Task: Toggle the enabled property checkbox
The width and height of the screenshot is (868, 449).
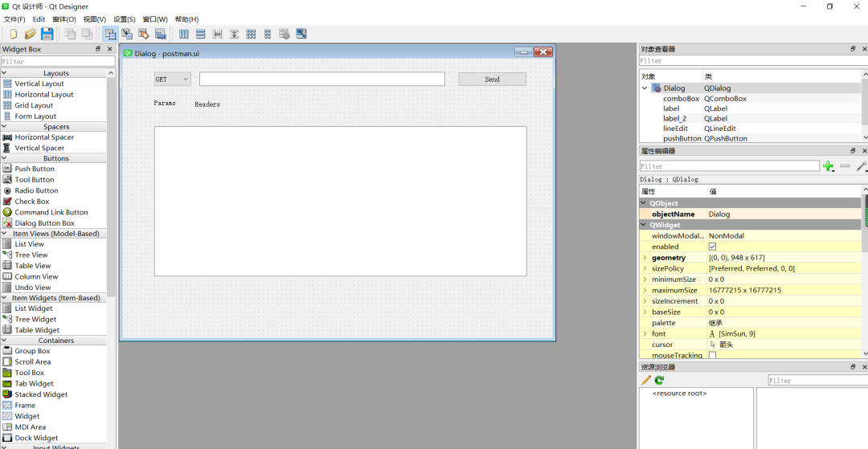Action: pyautogui.click(x=712, y=247)
